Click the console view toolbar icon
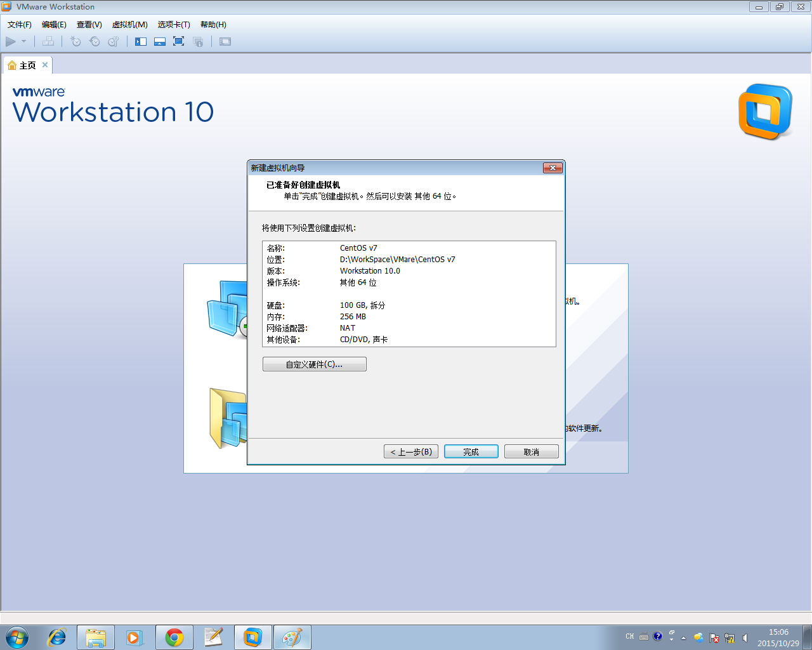The height and width of the screenshot is (650, 812). coord(225,41)
